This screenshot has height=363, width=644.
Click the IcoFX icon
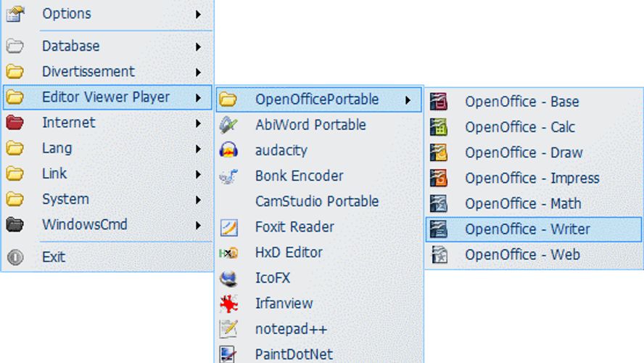coord(228,278)
